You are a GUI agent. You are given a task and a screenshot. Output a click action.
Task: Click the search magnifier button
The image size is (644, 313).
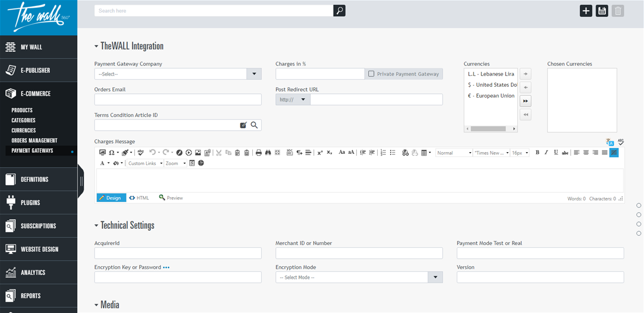339,11
